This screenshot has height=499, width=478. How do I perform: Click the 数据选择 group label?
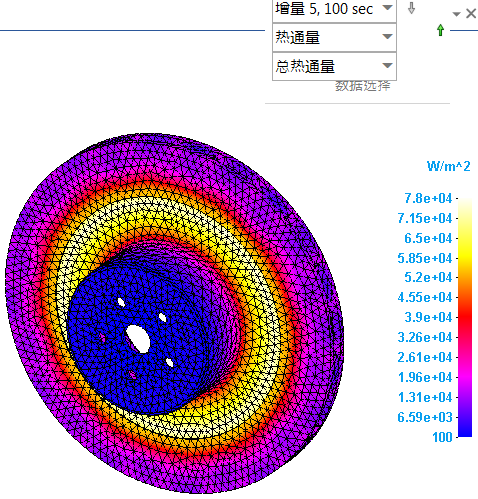tap(363, 86)
